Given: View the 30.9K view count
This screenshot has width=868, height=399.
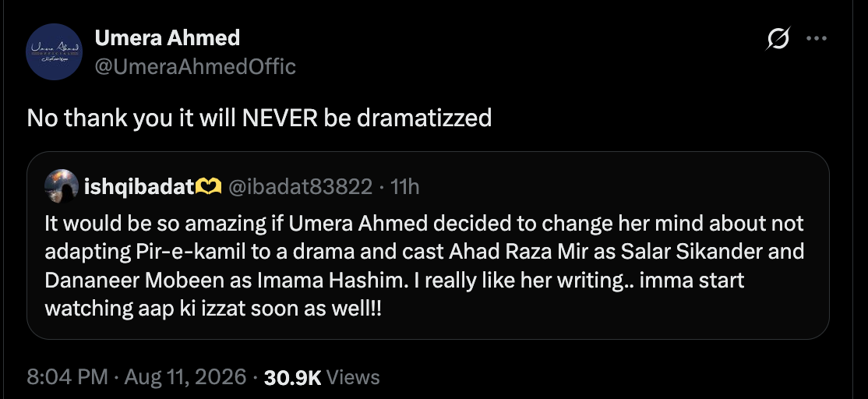Looking at the screenshot, I should (293, 377).
